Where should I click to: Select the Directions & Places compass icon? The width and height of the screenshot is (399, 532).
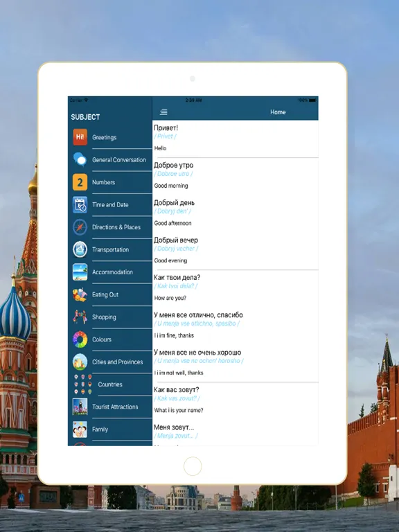80,227
